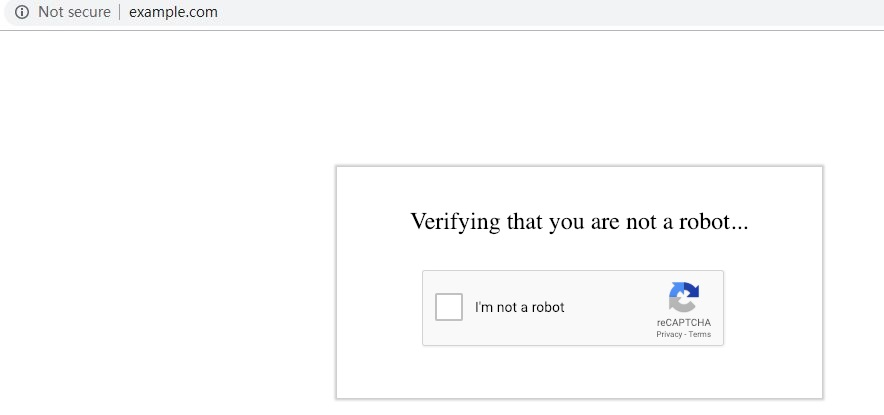Click the site information circle icon
This screenshot has width=884, height=415.
point(22,13)
